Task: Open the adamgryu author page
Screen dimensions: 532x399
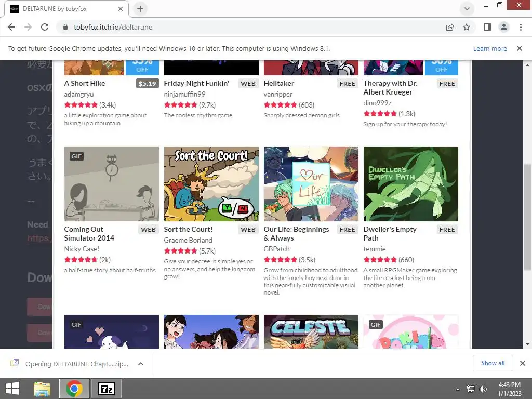Action: (x=79, y=95)
